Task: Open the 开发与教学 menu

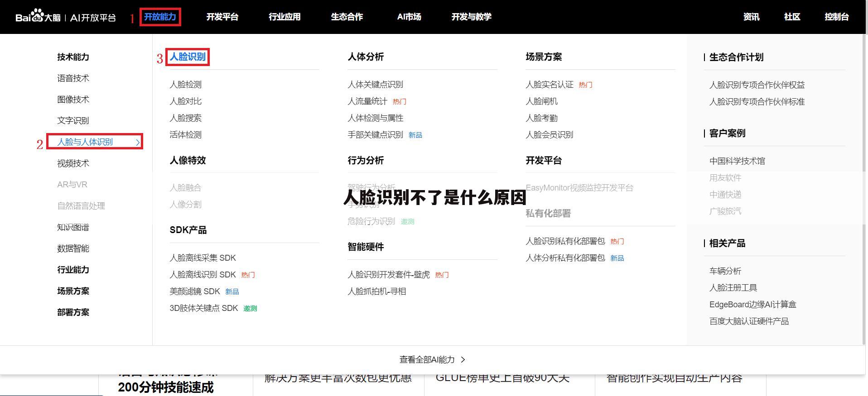Action: [x=472, y=17]
